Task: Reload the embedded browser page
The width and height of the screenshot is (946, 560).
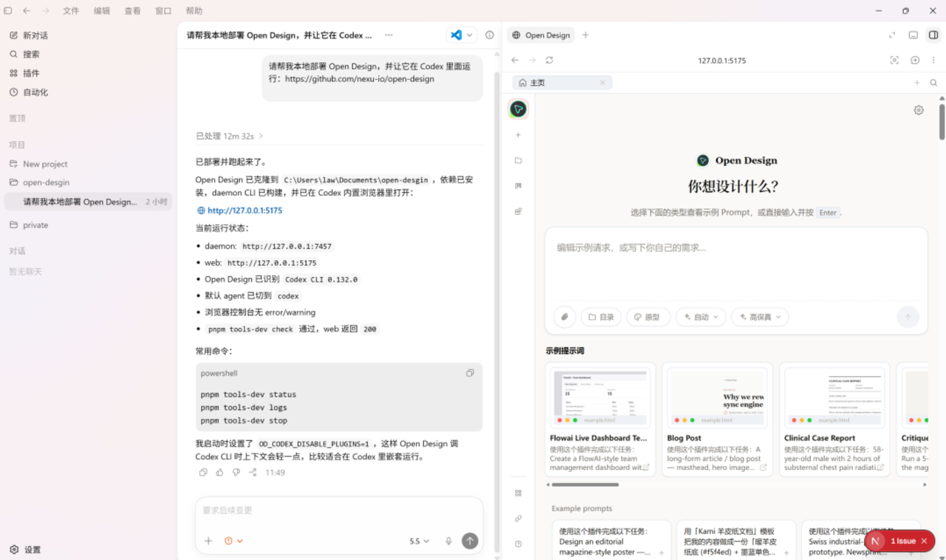Action: (x=549, y=60)
